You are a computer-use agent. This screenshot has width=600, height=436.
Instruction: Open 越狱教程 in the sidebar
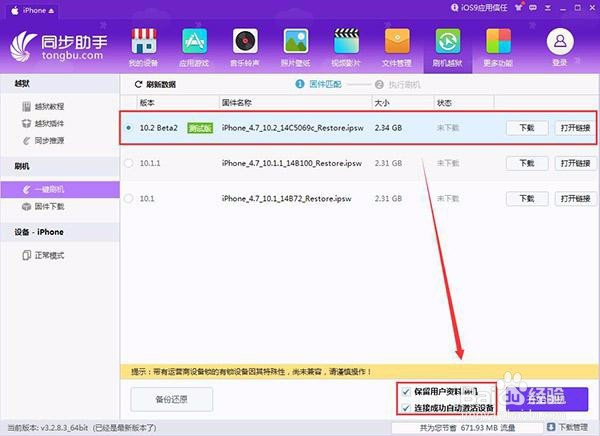pos(43,106)
